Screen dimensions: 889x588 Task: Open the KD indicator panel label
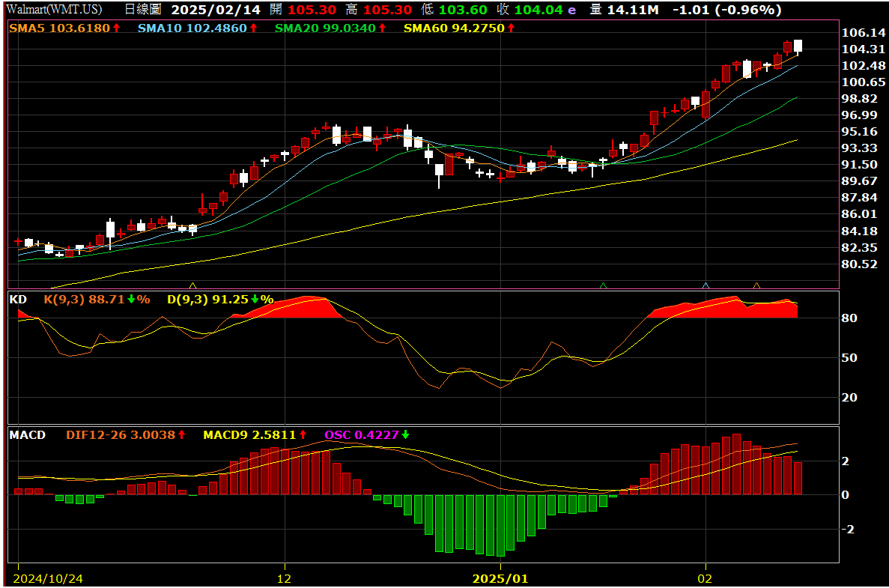point(18,299)
